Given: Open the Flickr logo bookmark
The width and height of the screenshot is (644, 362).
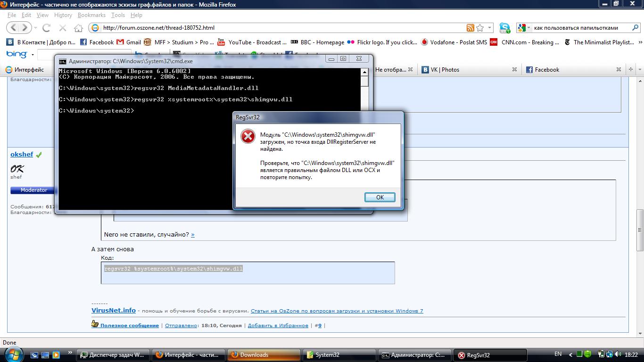Looking at the screenshot, I should [382, 42].
